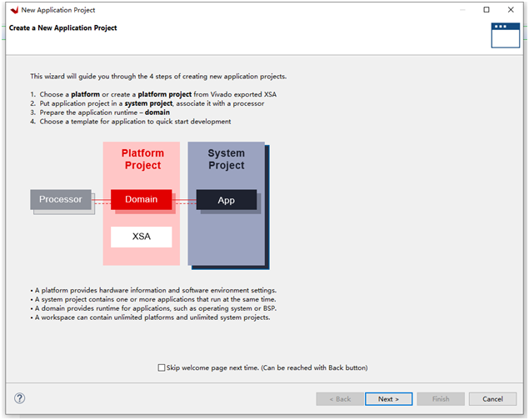Close the New Application Project dialog
This screenshot has width=529, height=420.
pos(511,10)
